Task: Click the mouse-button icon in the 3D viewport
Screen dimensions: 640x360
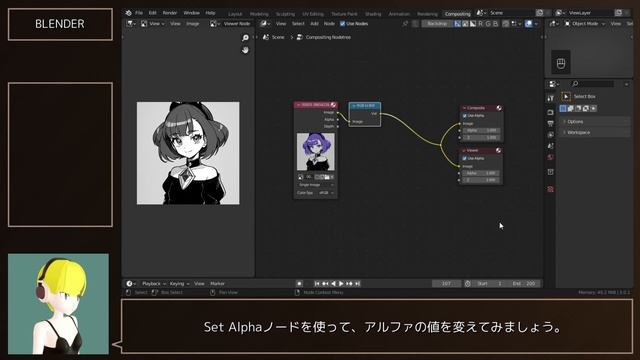Action: (561, 63)
